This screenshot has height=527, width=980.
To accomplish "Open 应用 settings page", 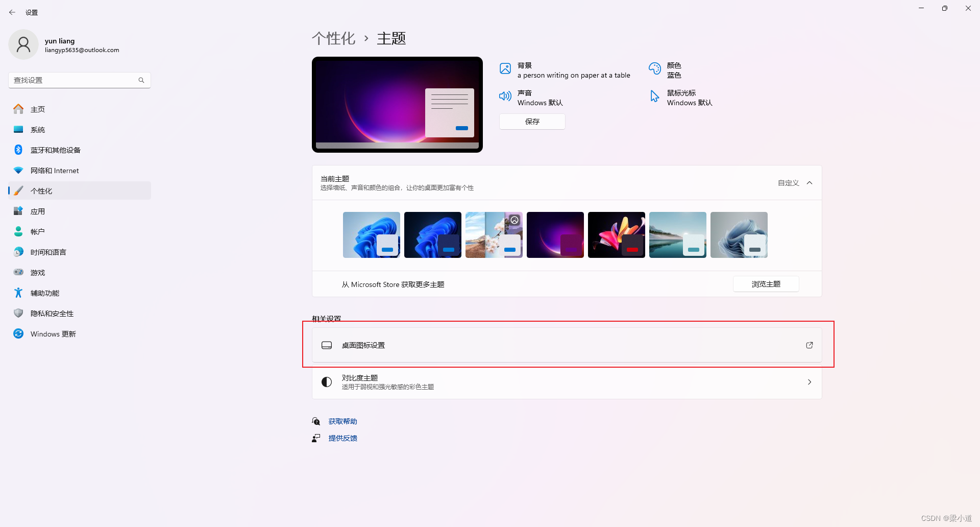I will pyautogui.click(x=80, y=211).
